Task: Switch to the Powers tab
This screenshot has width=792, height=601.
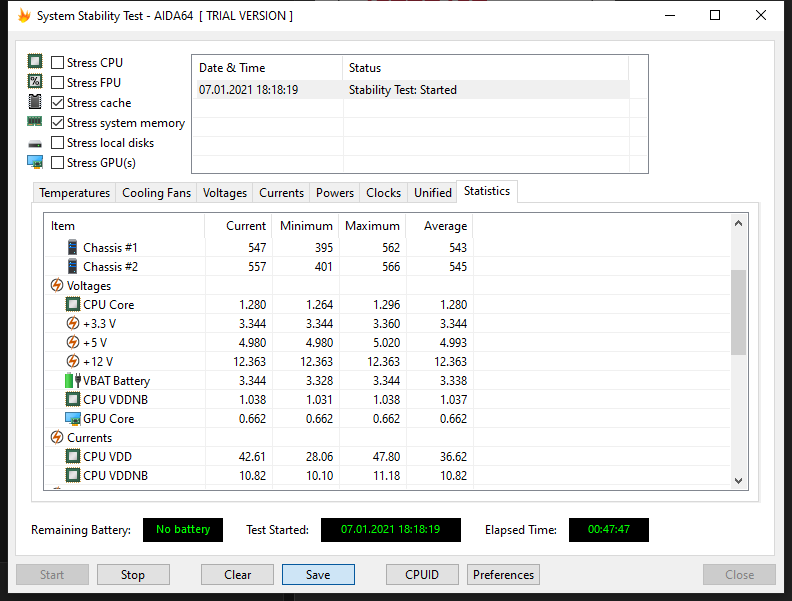Action: click(335, 193)
